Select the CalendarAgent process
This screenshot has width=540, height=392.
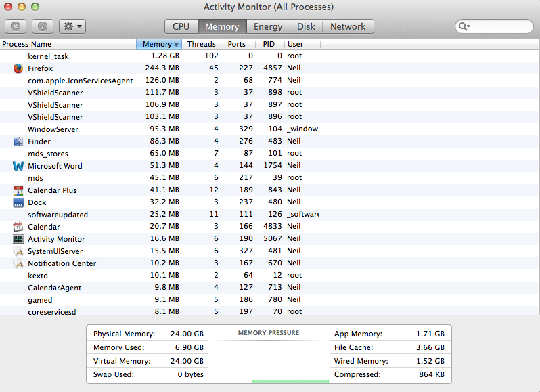point(269,288)
